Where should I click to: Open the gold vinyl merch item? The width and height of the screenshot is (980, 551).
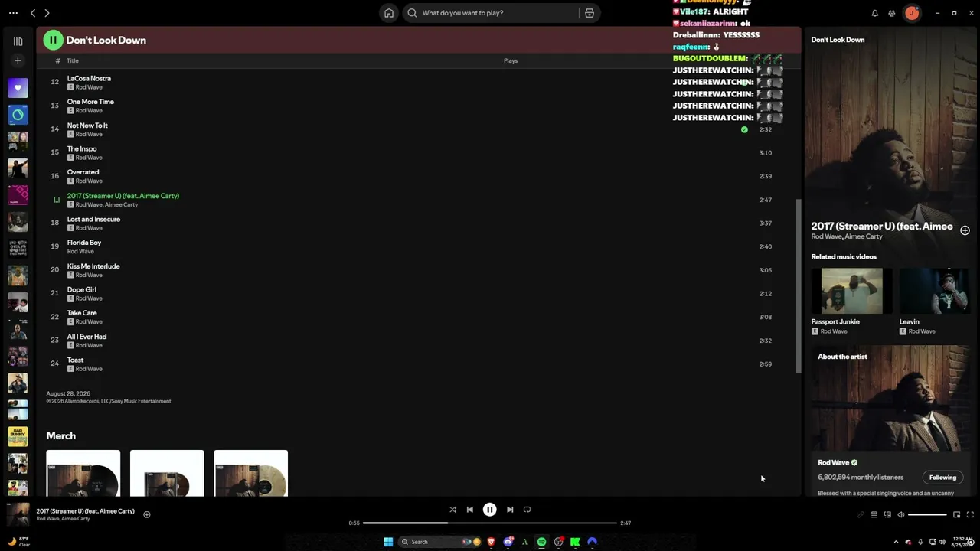pos(250,473)
